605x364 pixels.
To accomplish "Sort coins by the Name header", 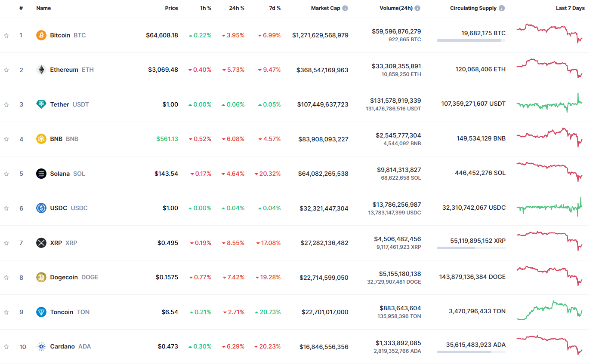I will coord(43,8).
